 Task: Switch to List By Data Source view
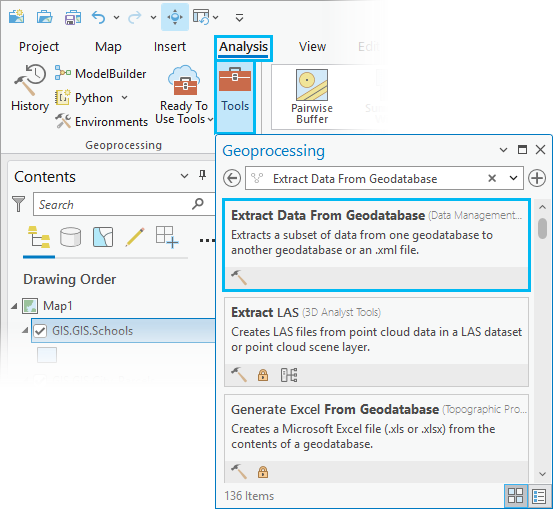coord(71,237)
